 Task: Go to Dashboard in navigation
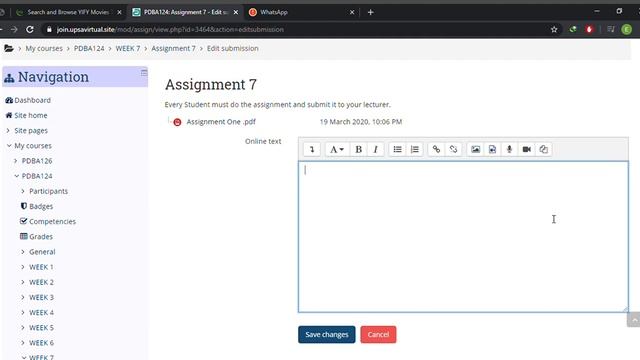point(32,100)
